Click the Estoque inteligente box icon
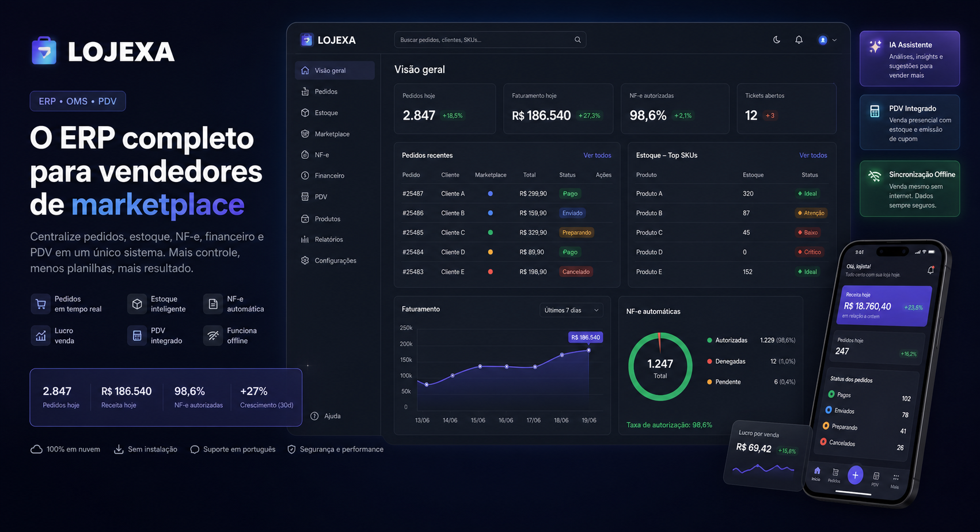Screen dimensions: 980x532 (x=137, y=304)
